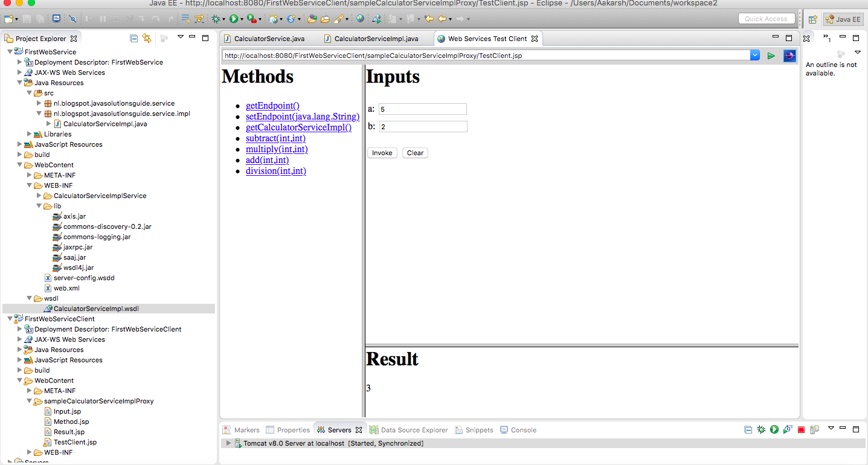
Task: Collapse the lib folder
Action: pyautogui.click(x=39, y=206)
